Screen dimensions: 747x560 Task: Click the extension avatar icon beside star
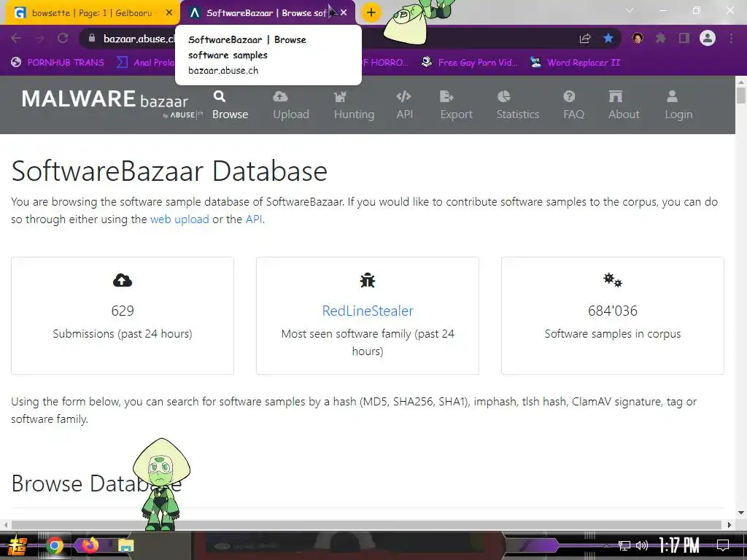coord(638,38)
